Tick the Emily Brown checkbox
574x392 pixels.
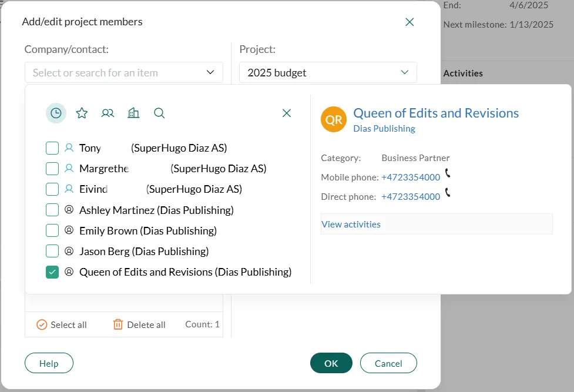click(52, 230)
